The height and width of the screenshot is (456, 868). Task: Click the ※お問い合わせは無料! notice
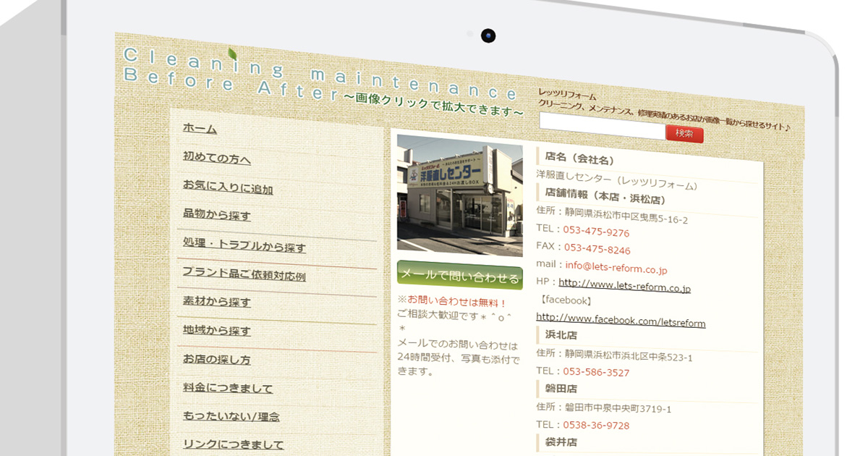pos(453,301)
